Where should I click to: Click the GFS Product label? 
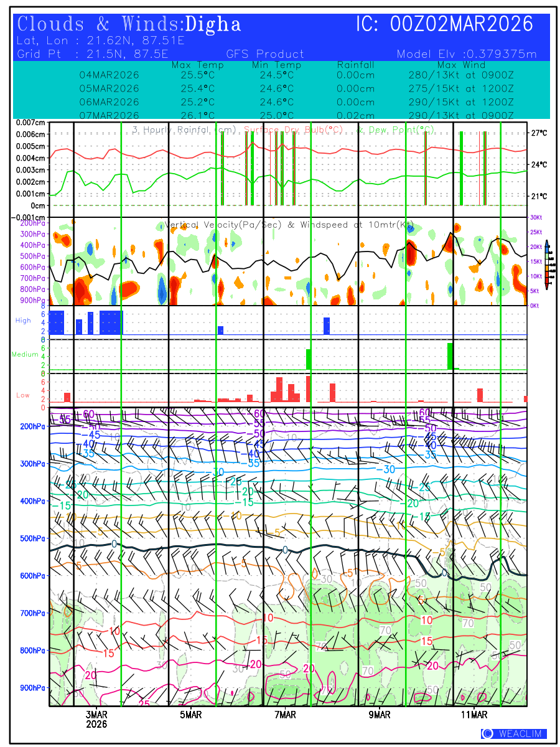point(266,54)
